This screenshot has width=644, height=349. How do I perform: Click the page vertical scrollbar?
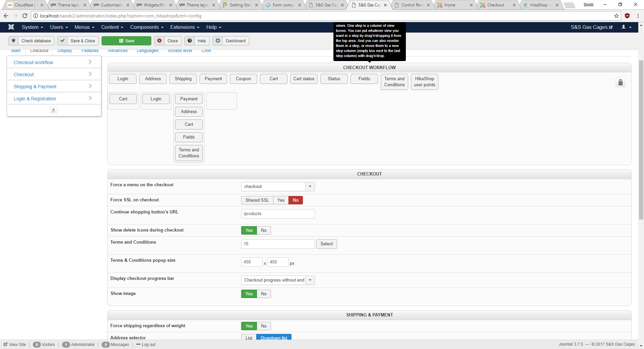pos(641,140)
